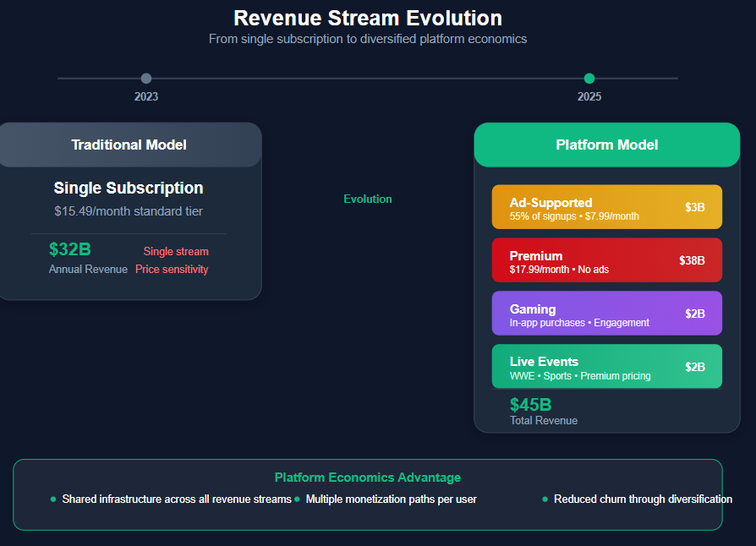Select the orange Ad-Supported revenue card
The height and width of the screenshot is (546, 756).
click(607, 207)
